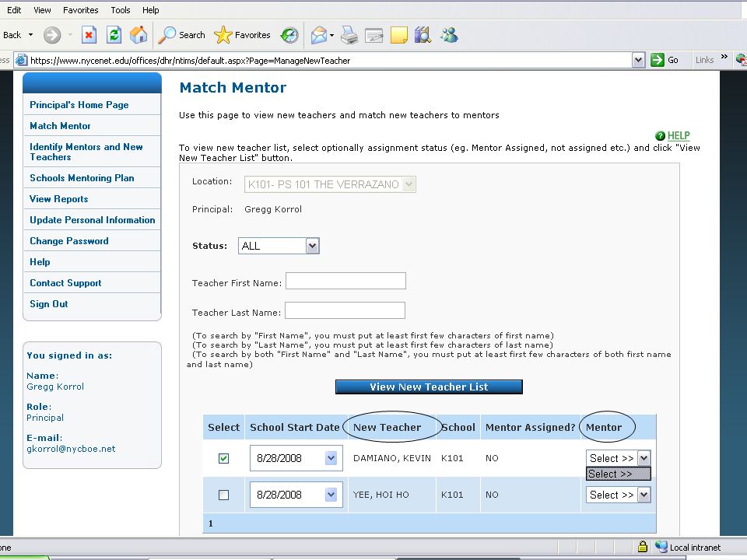Image resolution: width=747 pixels, height=560 pixels.
Task: Click the Forward navigation arrow icon
Action: click(52, 35)
